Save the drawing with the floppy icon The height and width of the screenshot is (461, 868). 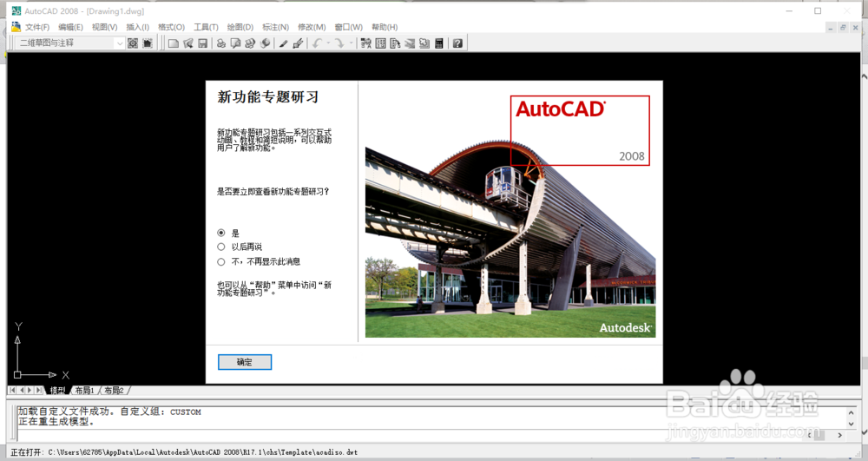coord(202,43)
